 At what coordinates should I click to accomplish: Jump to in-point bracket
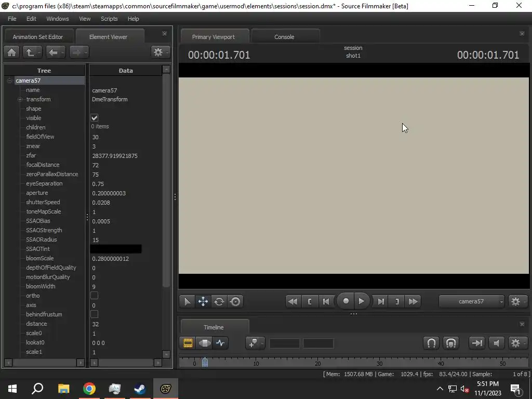click(x=310, y=301)
